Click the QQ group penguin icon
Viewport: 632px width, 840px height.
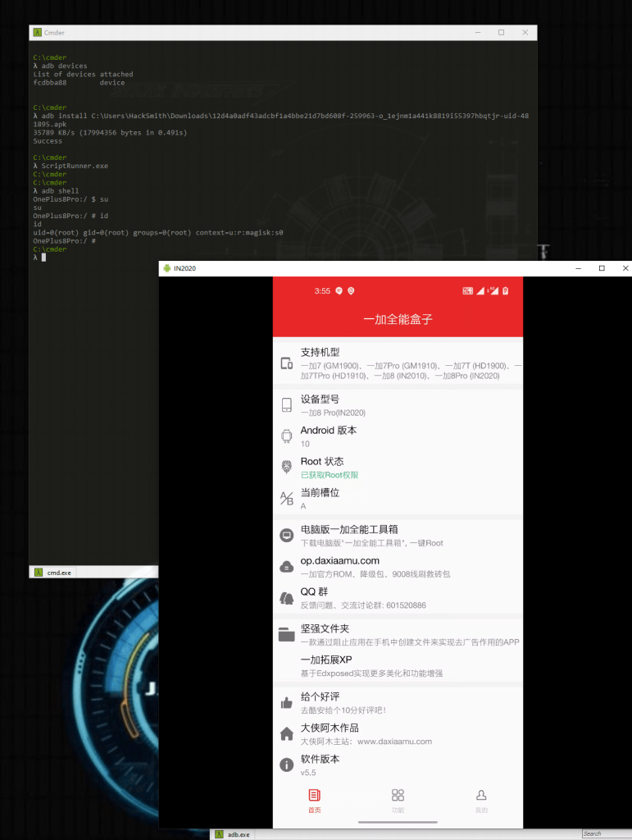[287, 598]
